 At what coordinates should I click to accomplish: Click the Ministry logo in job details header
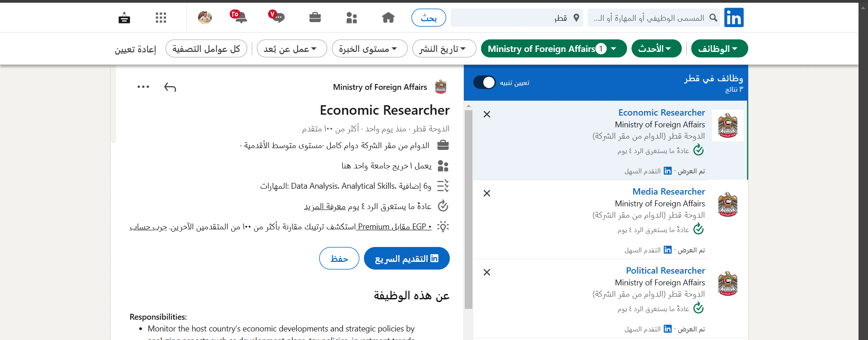click(x=441, y=87)
